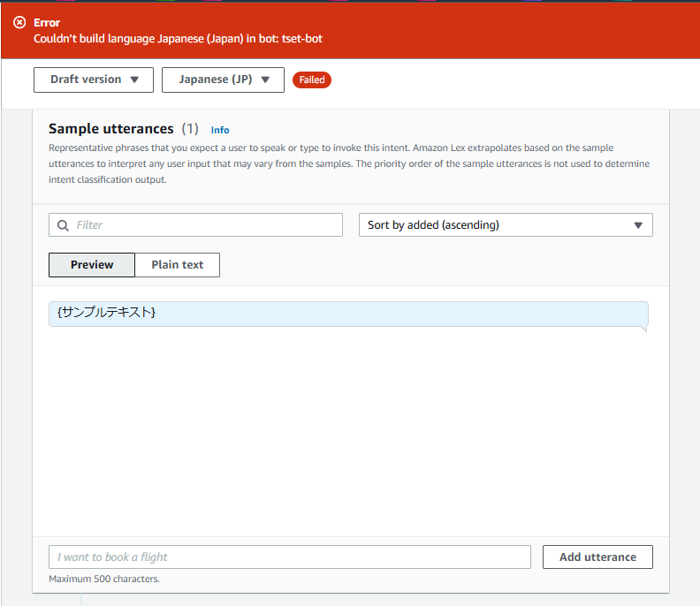The height and width of the screenshot is (606, 700).
Task: Open the Japanese (JP) language dropdown
Action: coord(224,80)
